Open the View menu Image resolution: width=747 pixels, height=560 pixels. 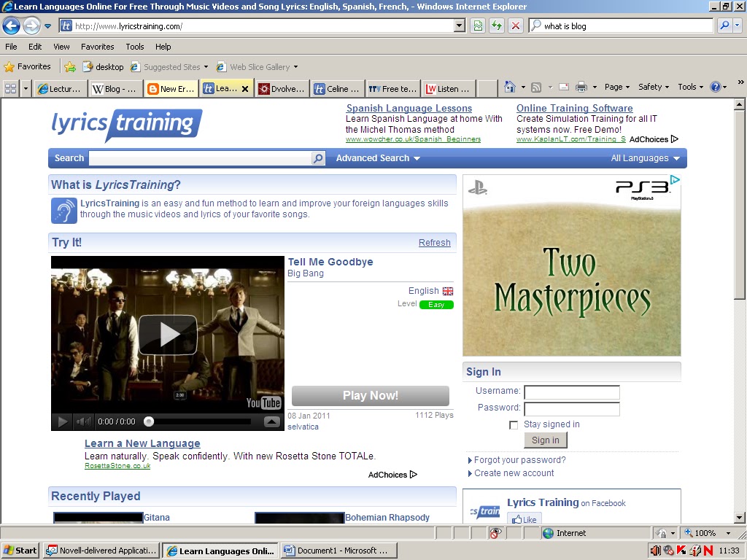61,47
